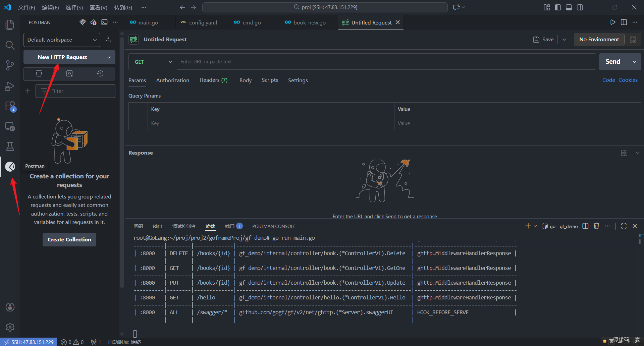The height and width of the screenshot is (346, 644).
Task: Open customize layout icon in title bar
Action: click(547, 7)
